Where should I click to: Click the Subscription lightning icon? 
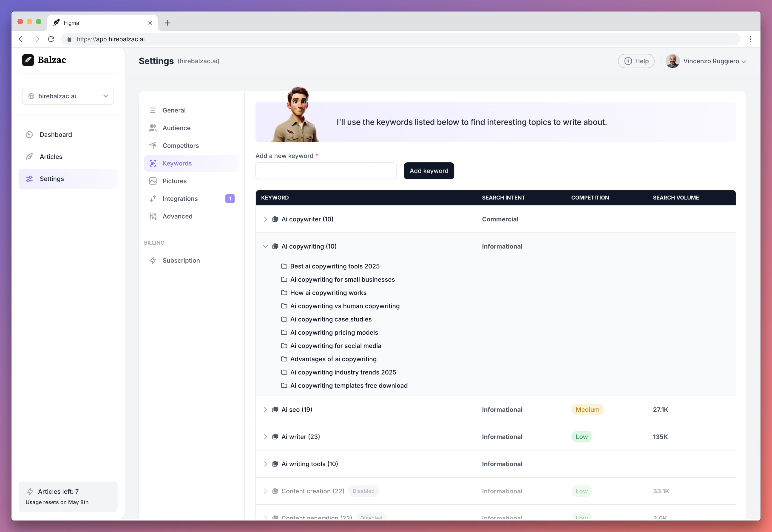coord(153,260)
